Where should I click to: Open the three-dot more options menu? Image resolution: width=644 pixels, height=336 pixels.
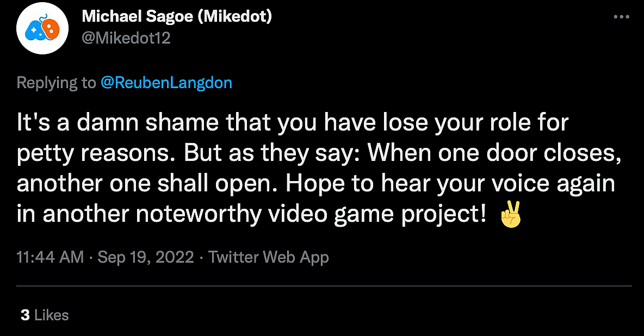point(621,17)
